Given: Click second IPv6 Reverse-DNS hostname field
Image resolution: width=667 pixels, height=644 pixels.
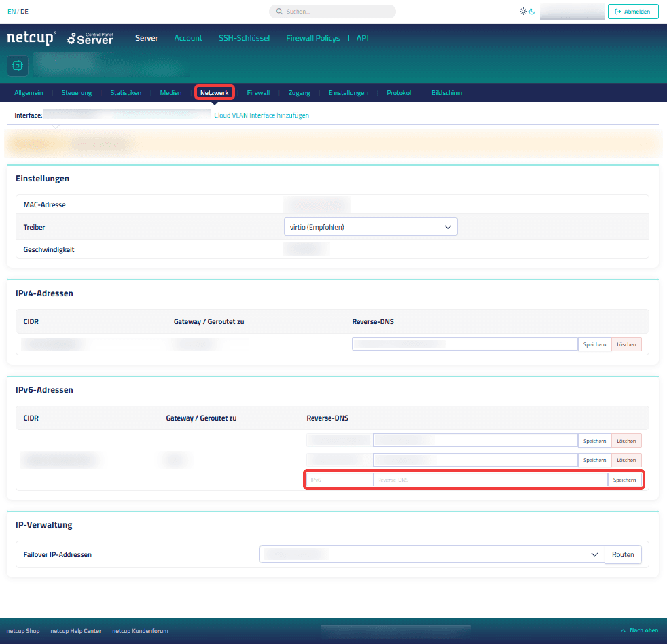Looking at the screenshot, I should coord(475,460).
